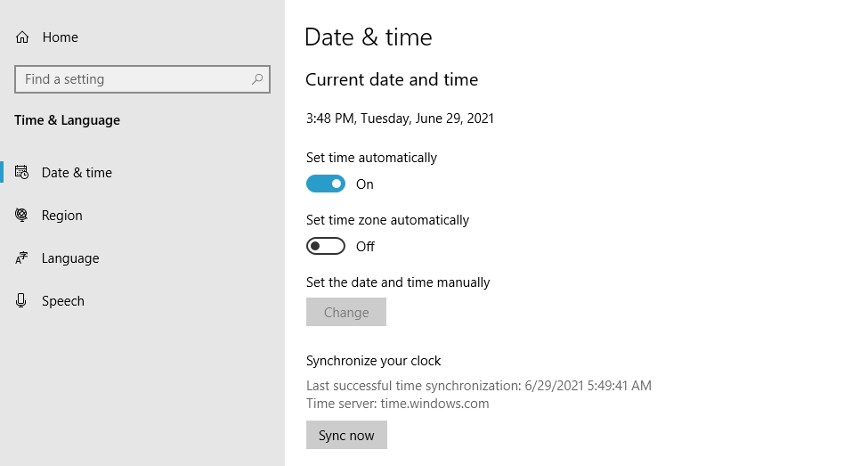The height and width of the screenshot is (466, 868).
Task: Select Date & time in the sidebar
Action: (x=77, y=173)
